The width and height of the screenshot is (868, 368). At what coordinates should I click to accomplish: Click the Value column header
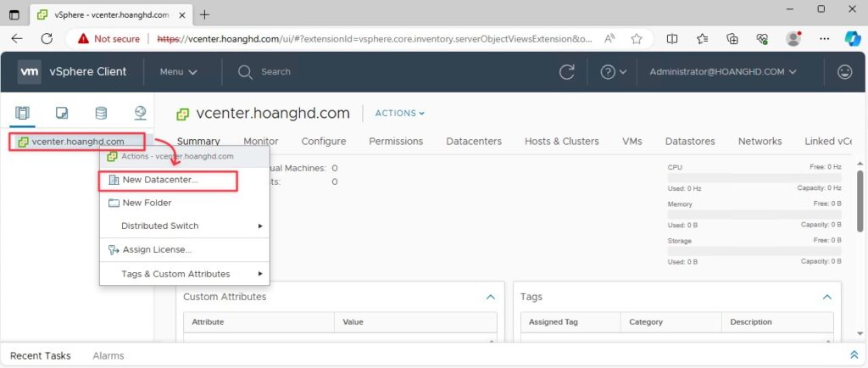click(x=415, y=322)
